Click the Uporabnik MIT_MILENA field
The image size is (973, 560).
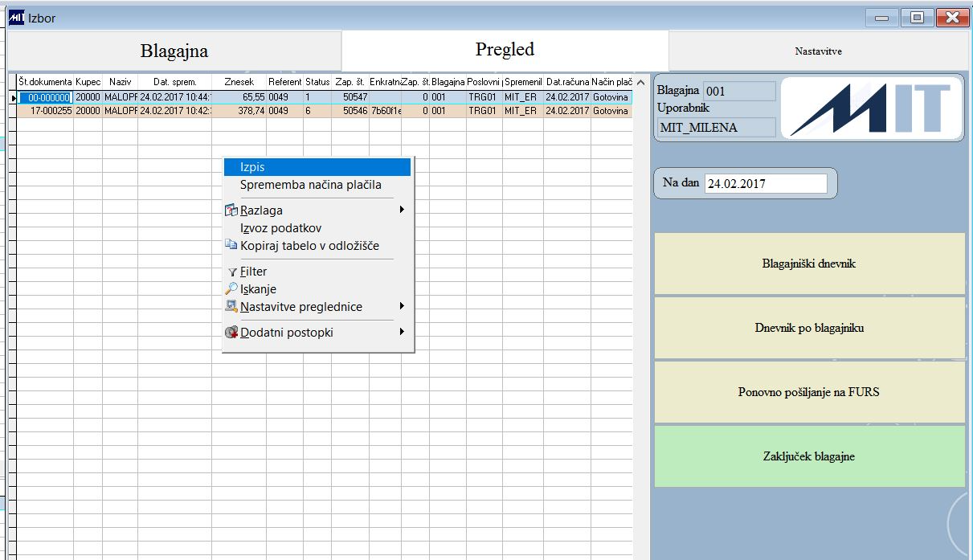pos(717,127)
